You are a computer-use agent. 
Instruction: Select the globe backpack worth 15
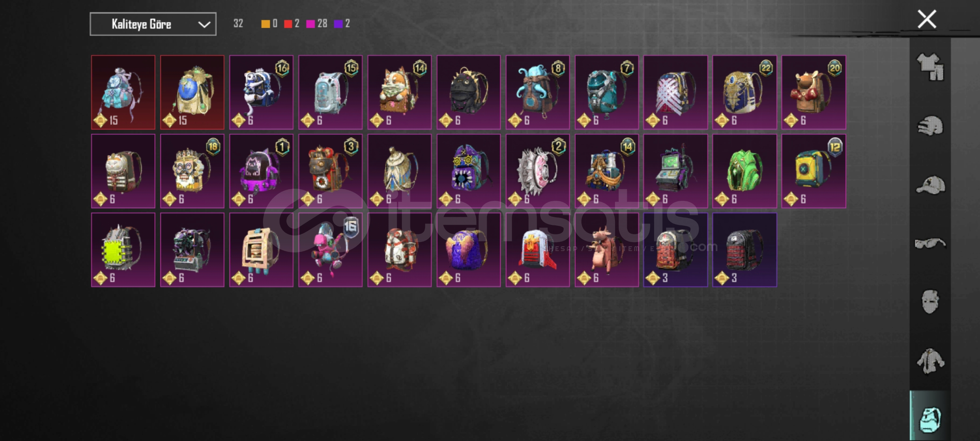point(192,92)
